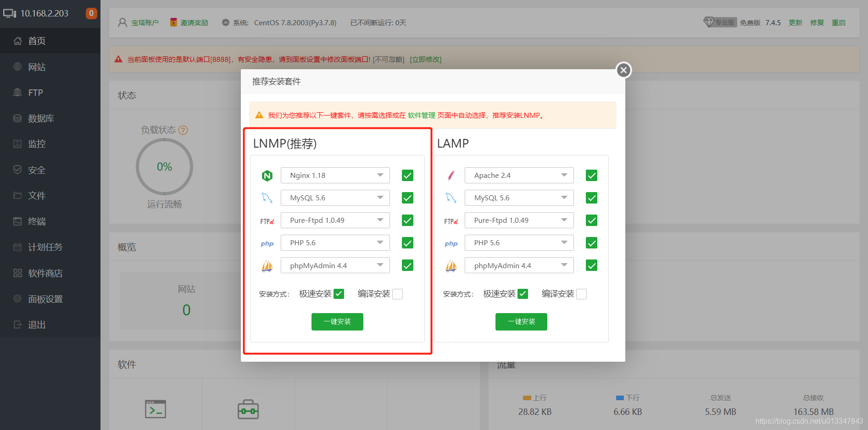Click the user account icon in top bar
The image size is (868, 430).
point(122,22)
